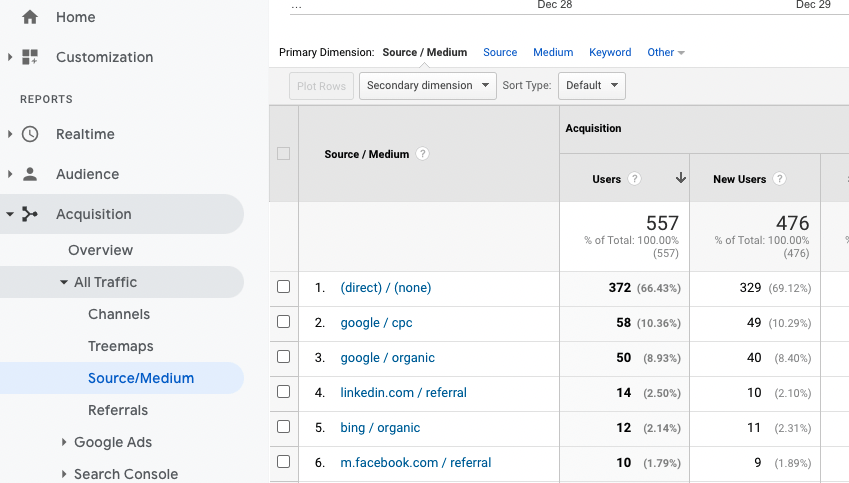
Task: Click the Customization dashboard icon
Action: [29, 57]
